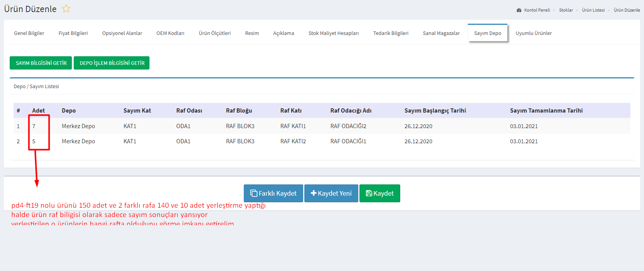Open the Uyumlu Ürünler tab
This screenshot has height=271, width=644.
pyautogui.click(x=533, y=33)
